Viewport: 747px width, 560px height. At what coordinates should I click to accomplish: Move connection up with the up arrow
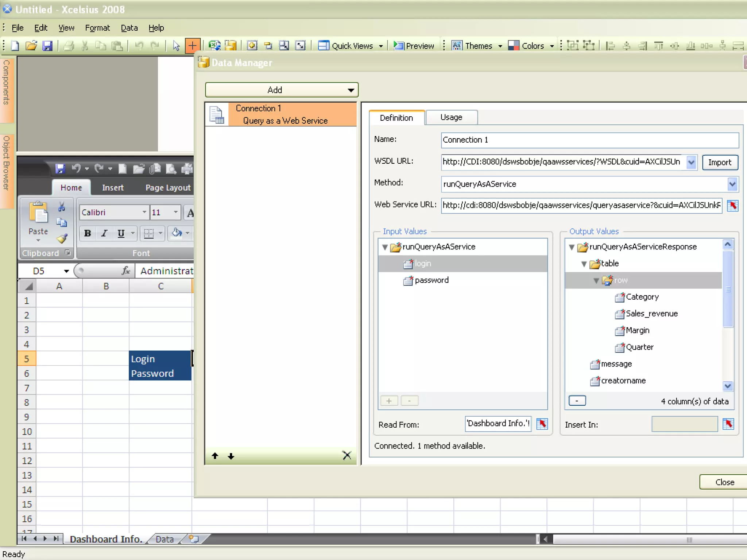(215, 456)
